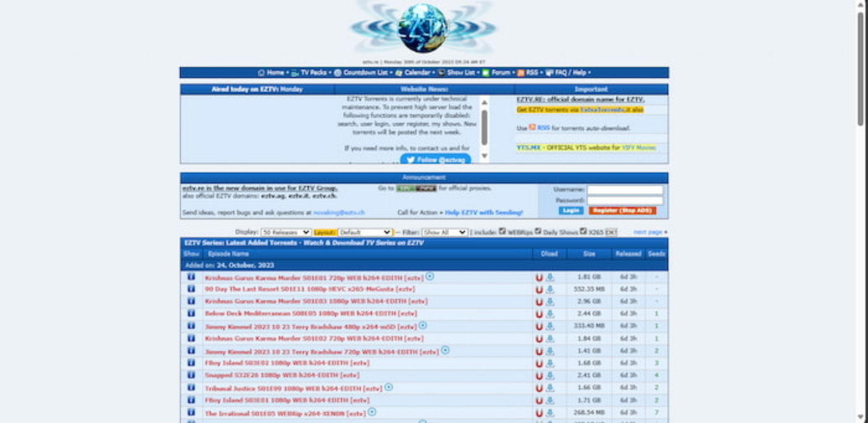The height and width of the screenshot is (423, 868).
Task: Open Krishnas Gurus Karma Murder S01E03 link
Action: pyautogui.click(x=316, y=301)
